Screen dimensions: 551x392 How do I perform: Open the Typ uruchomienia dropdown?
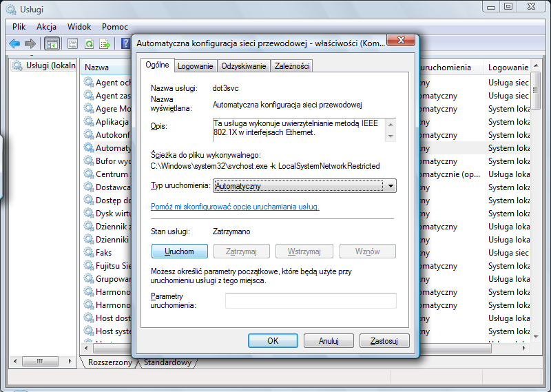tap(391, 185)
